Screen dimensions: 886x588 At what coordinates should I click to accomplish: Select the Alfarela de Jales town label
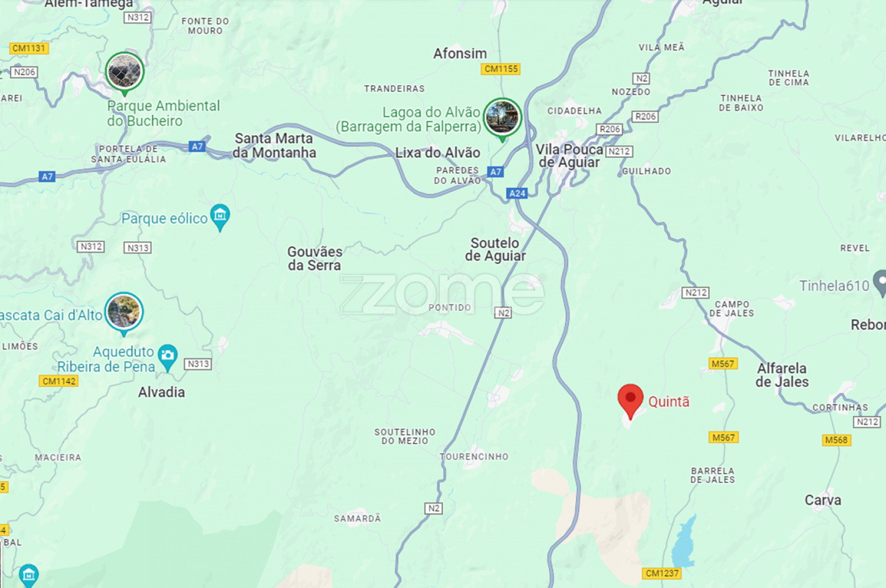point(782,375)
